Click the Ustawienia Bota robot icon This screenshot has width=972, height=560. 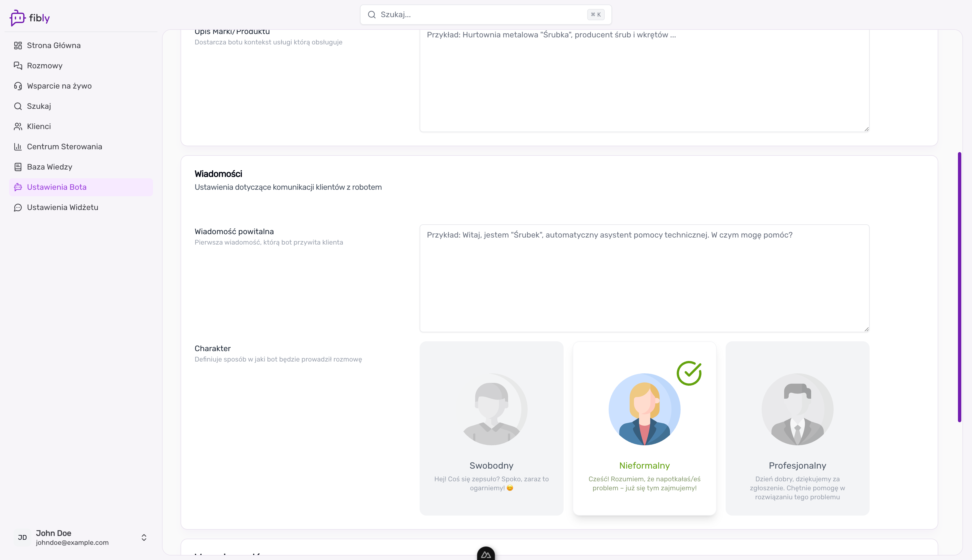18,187
